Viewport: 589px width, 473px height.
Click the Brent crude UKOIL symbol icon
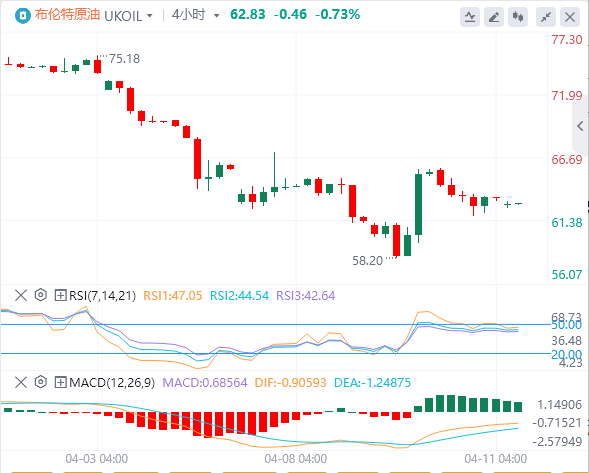tap(23, 16)
